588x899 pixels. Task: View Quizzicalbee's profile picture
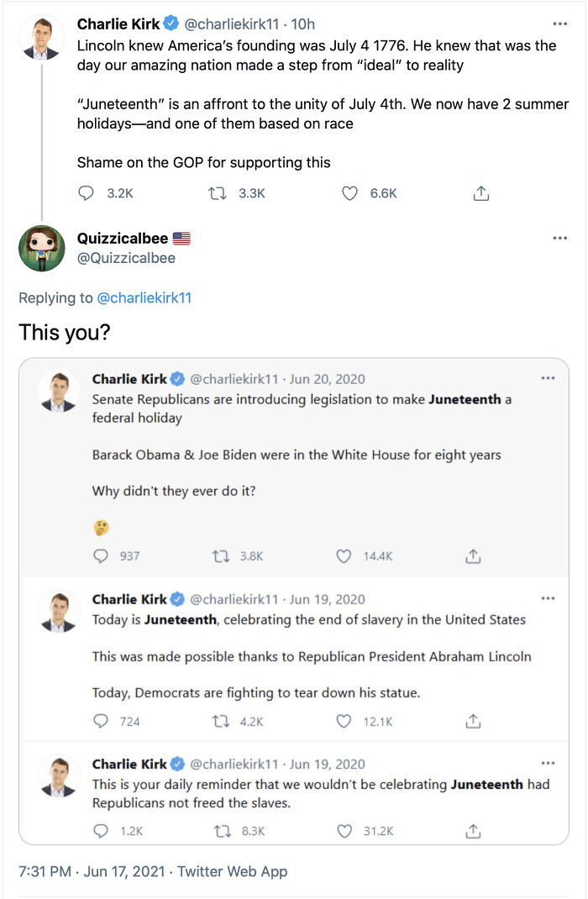[41, 248]
